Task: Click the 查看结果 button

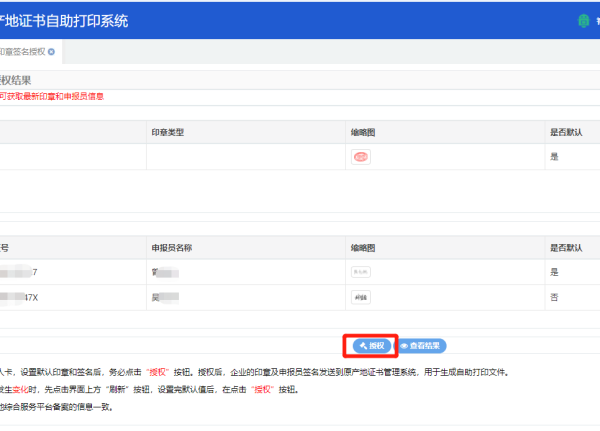Action: 420,346
